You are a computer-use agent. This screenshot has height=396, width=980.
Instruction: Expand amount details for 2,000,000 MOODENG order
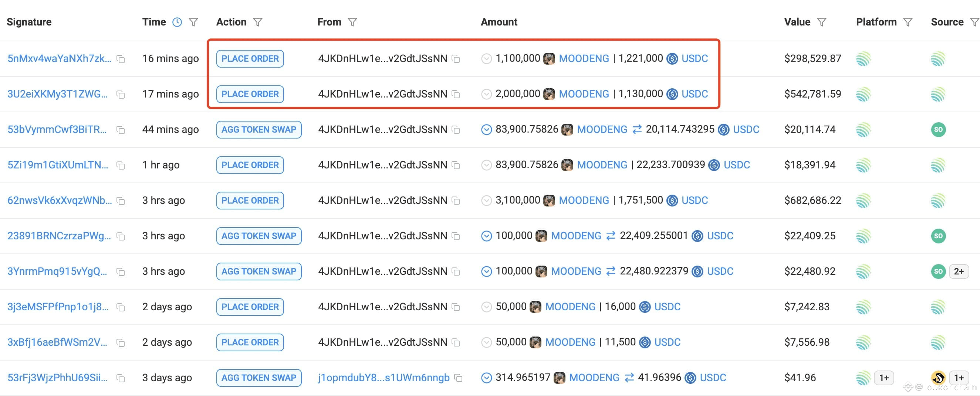click(x=487, y=94)
